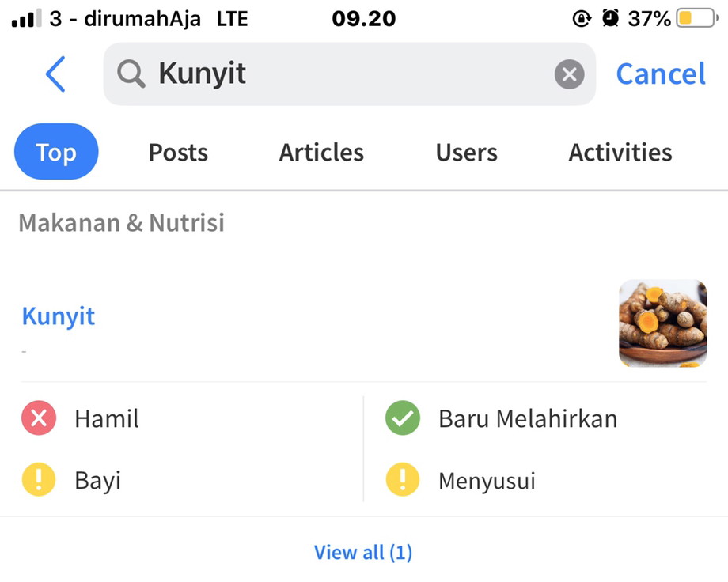The image size is (728, 582).
Task: Tap the yellow warning icon beside Bayi
Action: [39, 480]
